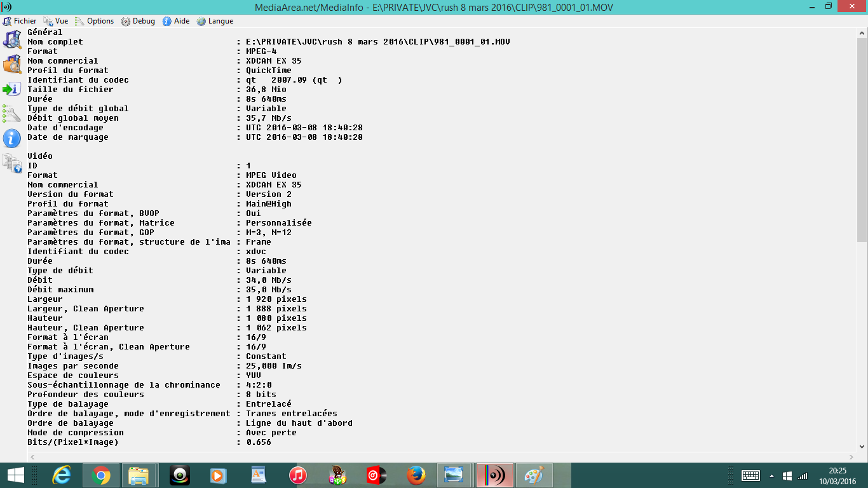This screenshot has height=488, width=868.
Task: Click the '25,000 Im/s' frame rate value
Action: point(274,366)
